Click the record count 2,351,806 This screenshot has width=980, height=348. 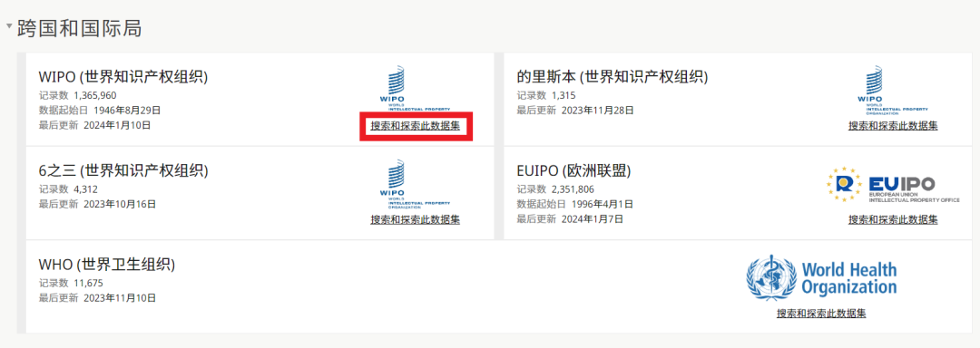(573, 189)
